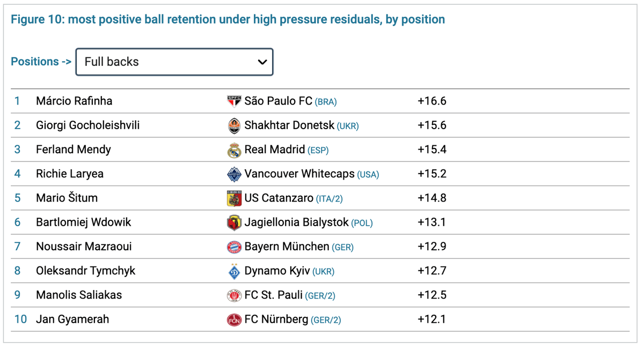
Task: Click the Shakhtar Donetsk club logo
Action: [234, 126]
